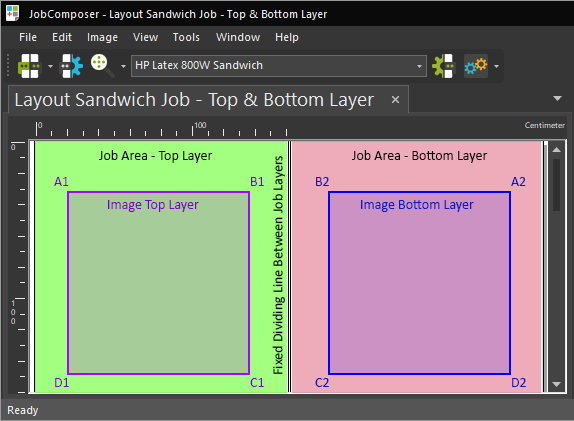Open the File menu
The width and height of the screenshot is (574, 421).
[28, 37]
